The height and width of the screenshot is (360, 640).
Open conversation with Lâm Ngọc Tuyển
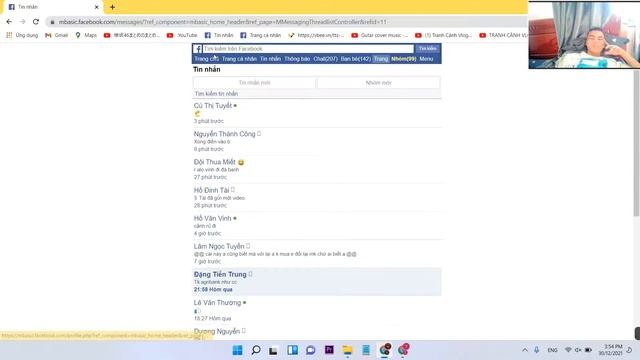219,246
